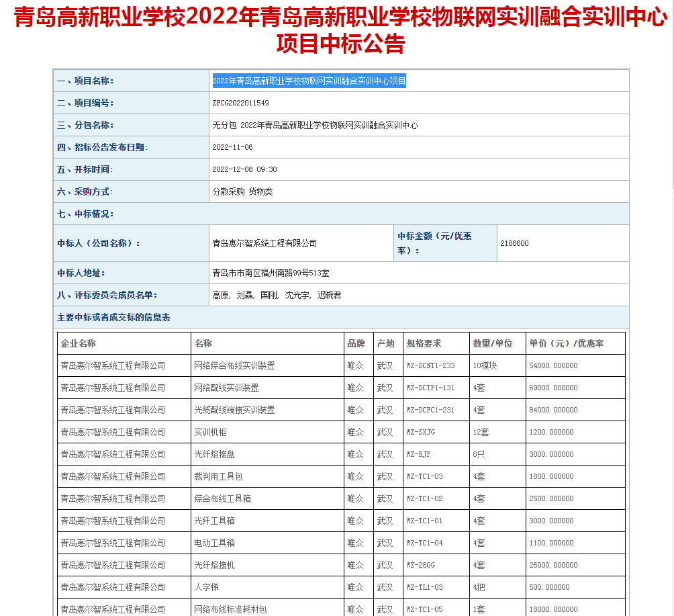The width and height of the screenshot is (674, 616).
Task: Click bid opening time 2022-12-08 09:30
Action: pyautogui.click(x=244, y=169)
